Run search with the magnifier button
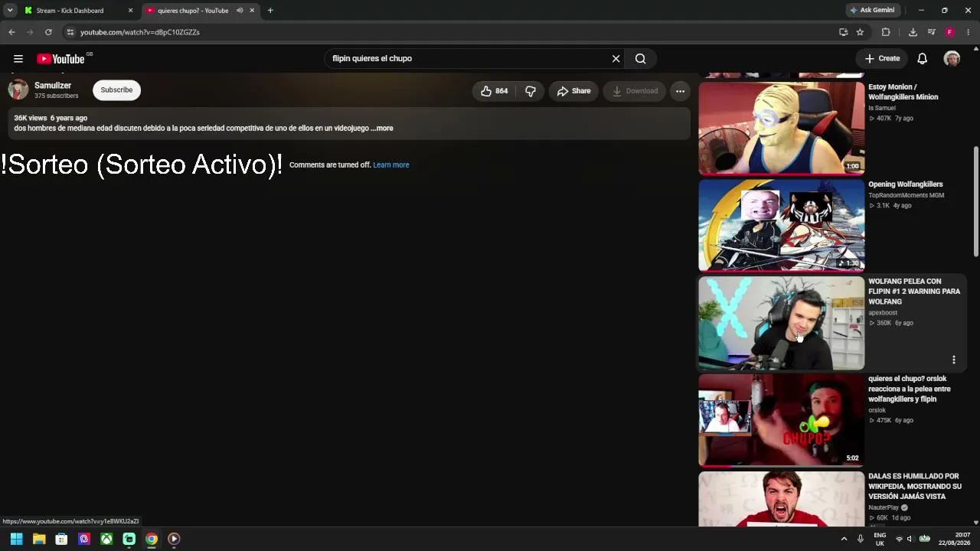The width and height of the screenshot is (980, 551). 641,59
